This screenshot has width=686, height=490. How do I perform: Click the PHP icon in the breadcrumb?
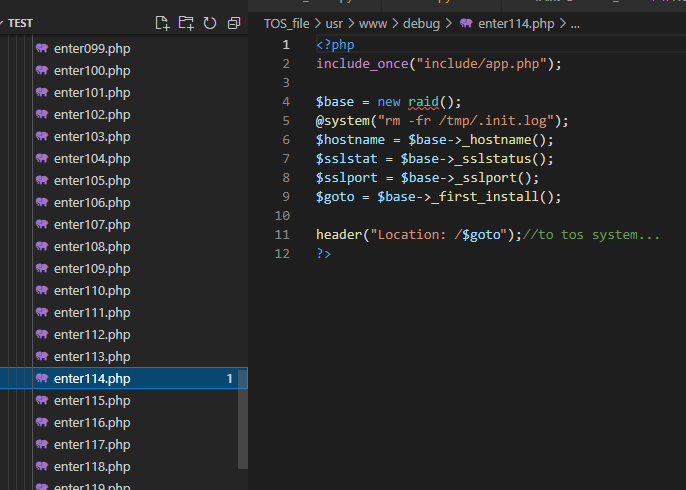click(x=466, y=23)
